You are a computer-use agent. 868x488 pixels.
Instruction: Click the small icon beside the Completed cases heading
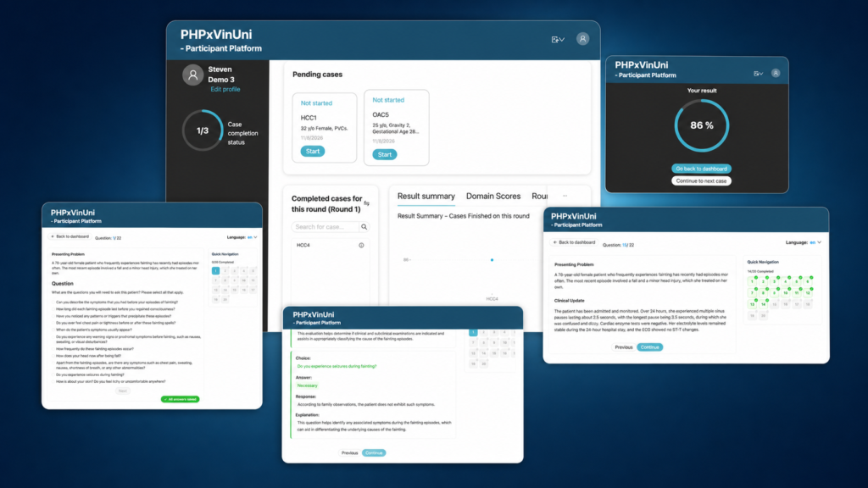coord(366,203)
